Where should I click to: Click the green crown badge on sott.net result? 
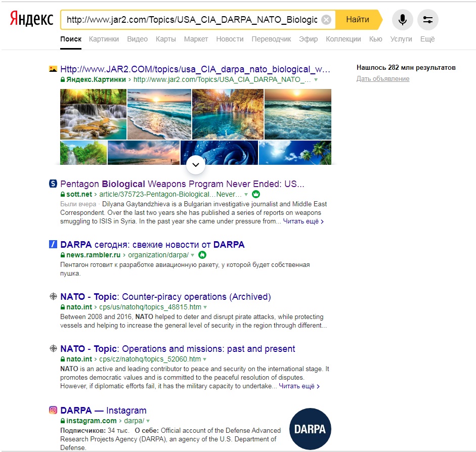[x=256, y=194]
